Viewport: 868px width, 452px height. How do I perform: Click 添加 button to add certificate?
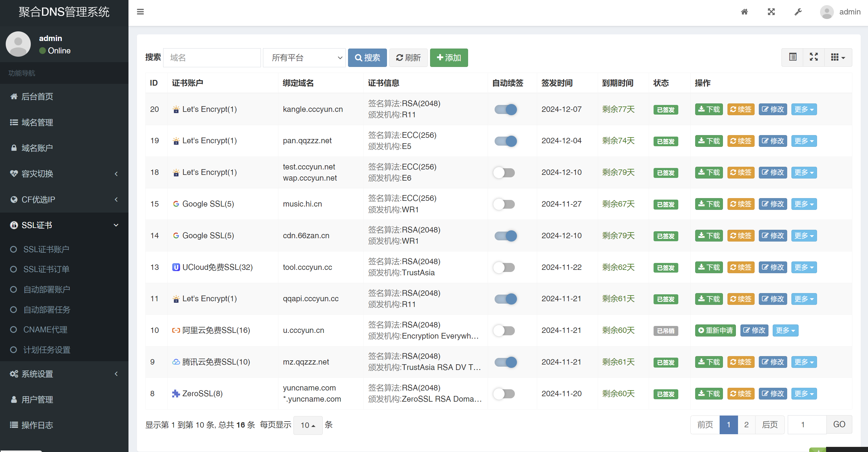[449, 57]
